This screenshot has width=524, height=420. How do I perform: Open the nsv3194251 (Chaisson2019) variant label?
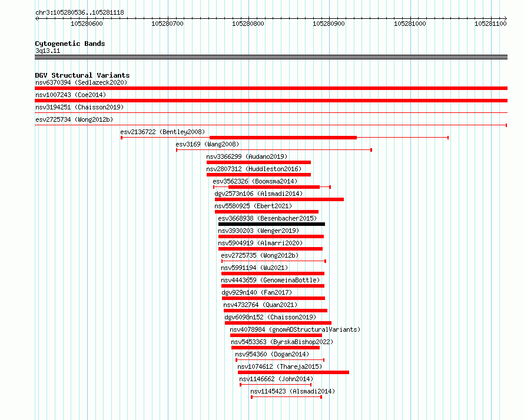[79, 107]
